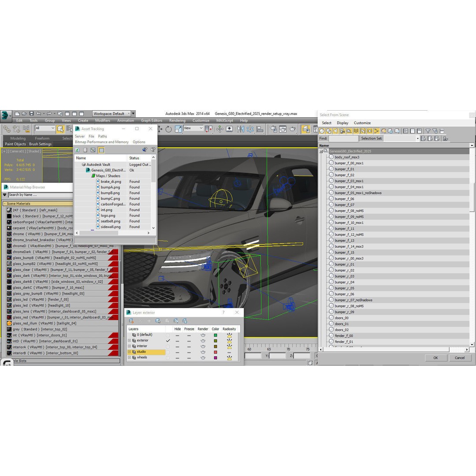Set exterior layer as current checkmark

point(168,341)
